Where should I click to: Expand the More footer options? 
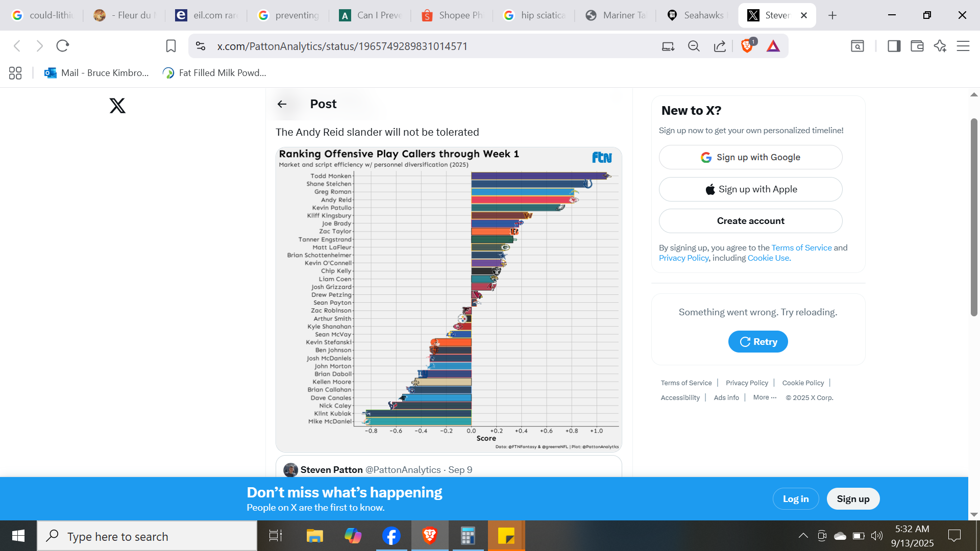point(765,397)
